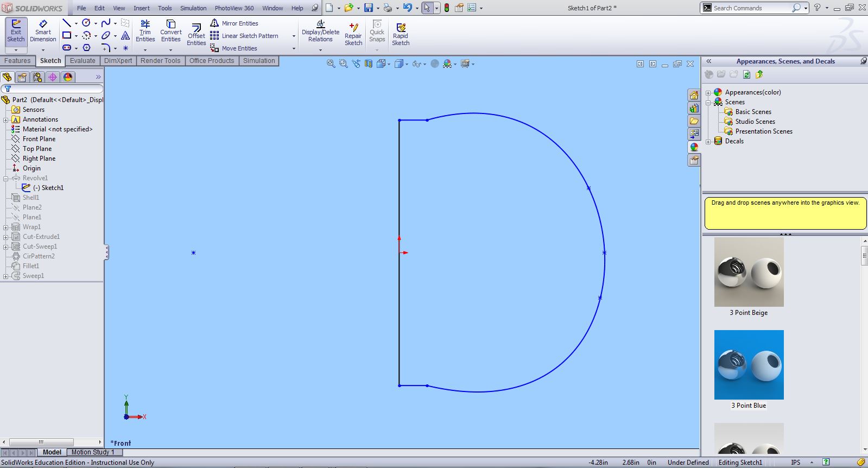This screenshot has width=868, height=468.
Task: Switch to the DimXpert tab
Action: pos(118,61)
